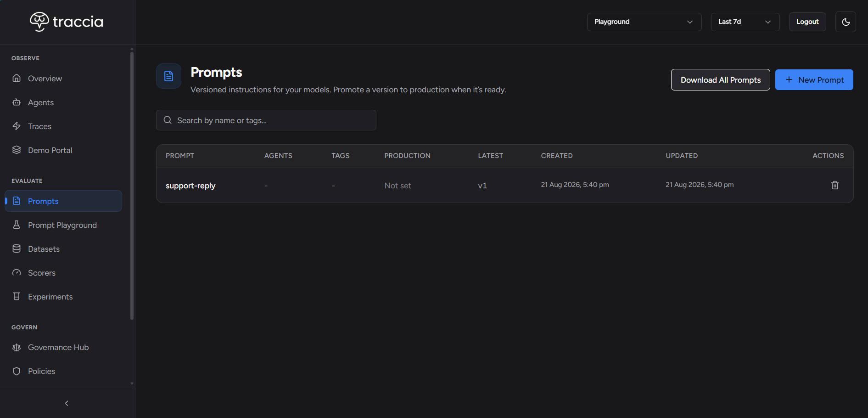This screenshot has width=868, height=418.
Task: Open Agents via its robot icon
Action: 17,102
